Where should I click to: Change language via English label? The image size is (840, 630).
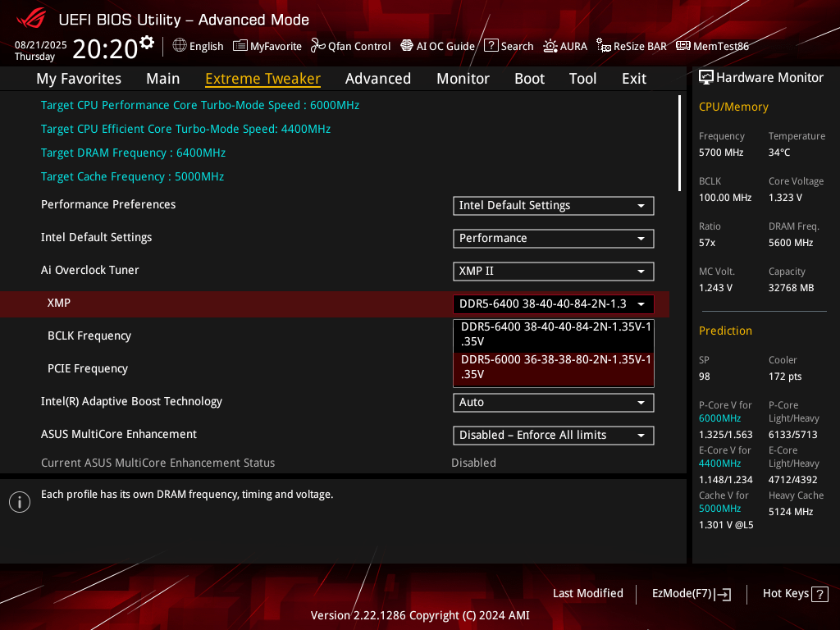tap(206, 46)
